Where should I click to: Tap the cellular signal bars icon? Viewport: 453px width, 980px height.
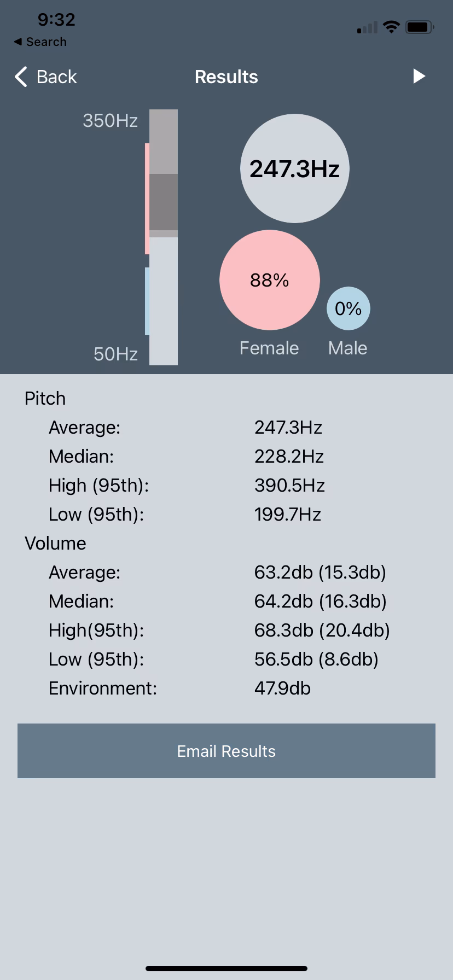click(367, 27)
